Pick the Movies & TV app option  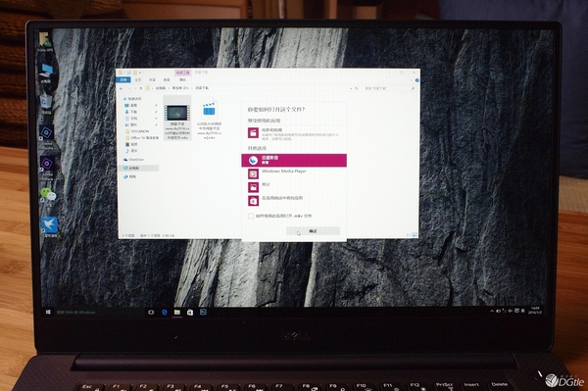click(x=294, y=133)
